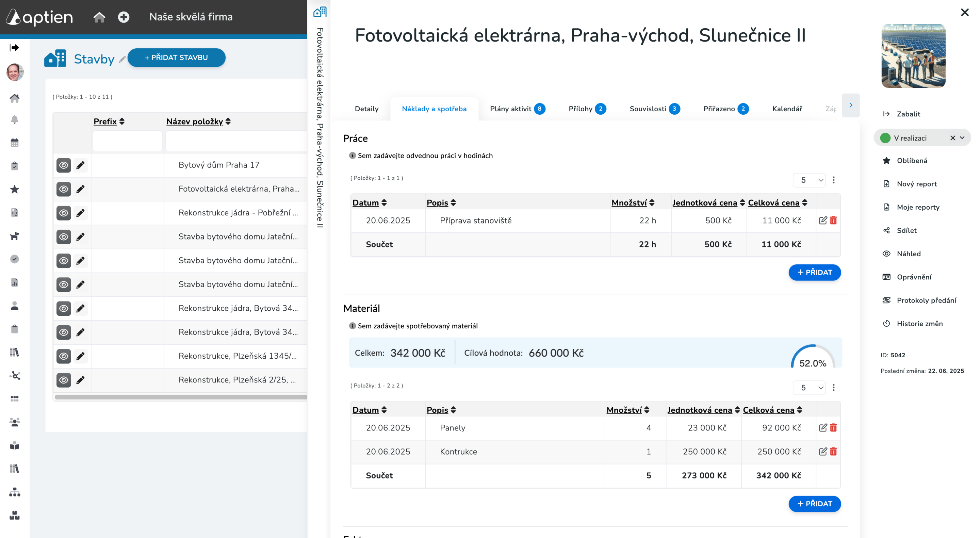Edit Bytový dům Praha 17 row

coord(80,165)
